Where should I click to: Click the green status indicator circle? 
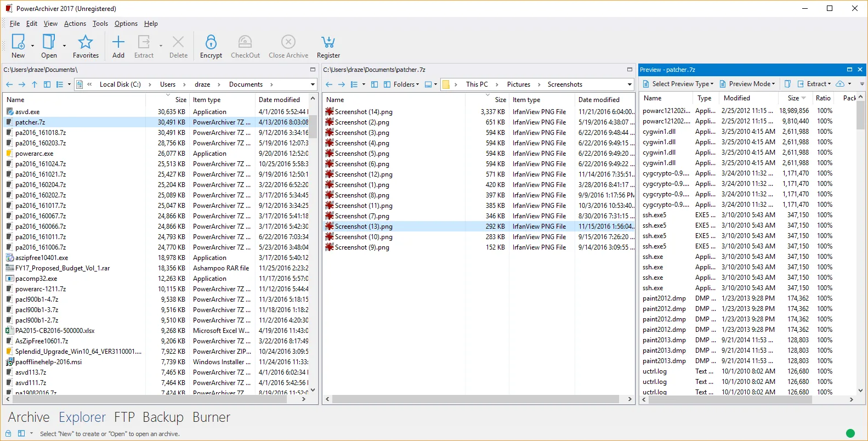pyautogui.click(x=850, y=433)
